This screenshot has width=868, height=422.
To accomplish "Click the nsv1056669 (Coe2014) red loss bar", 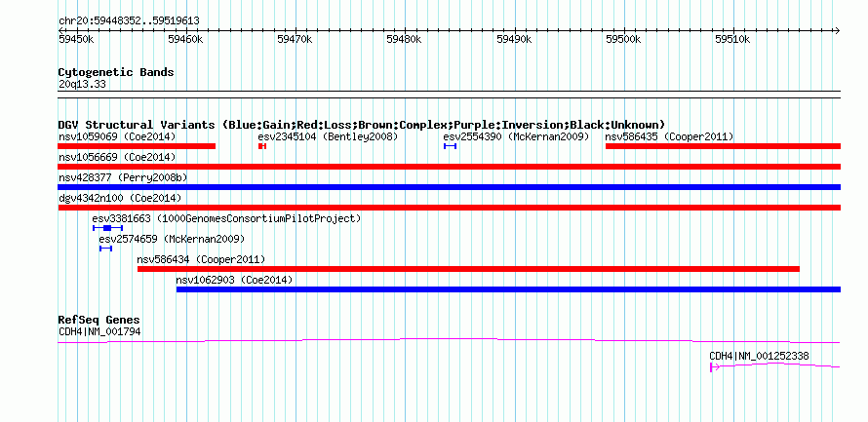I will coord(449,167).
